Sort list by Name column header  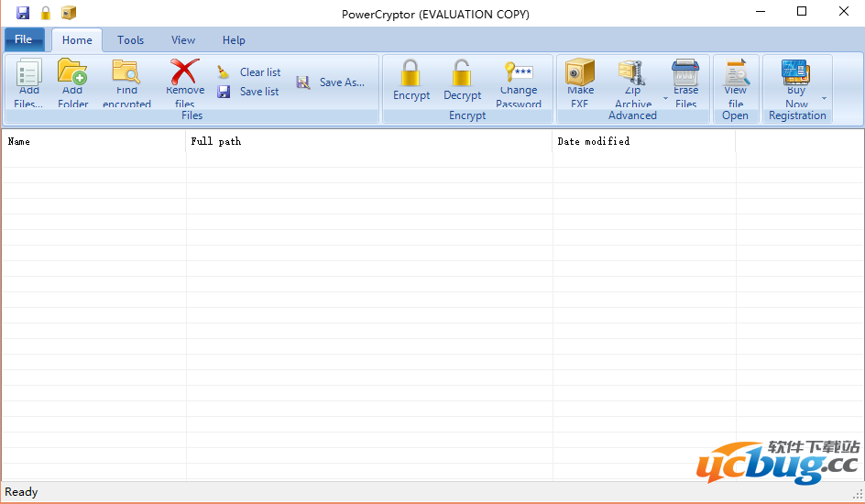tap(93, 141)
